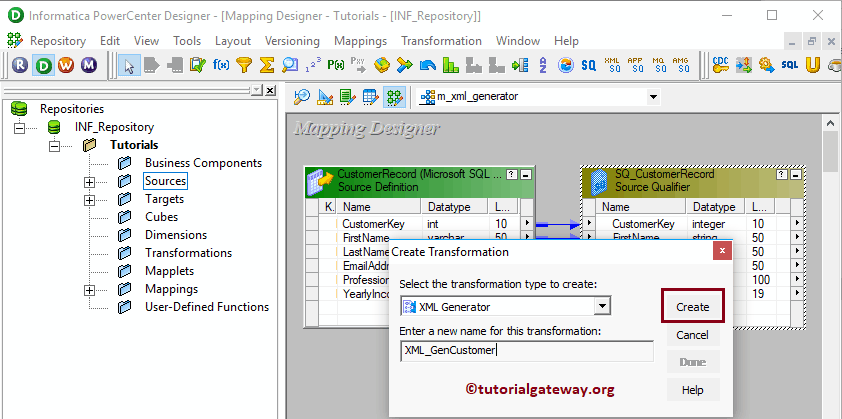Minimize the CustomerRecord source definition box
Screen dimensions: 842x419
[x=526, y=175]
